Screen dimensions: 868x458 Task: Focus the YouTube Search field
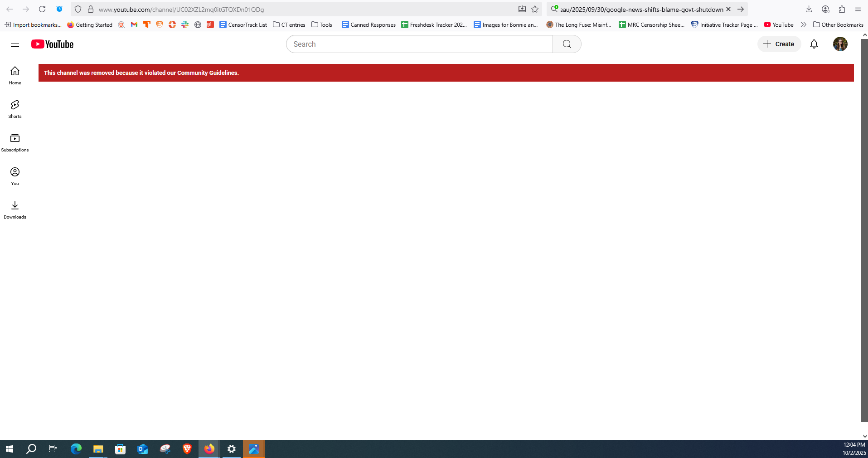point(419,44)
